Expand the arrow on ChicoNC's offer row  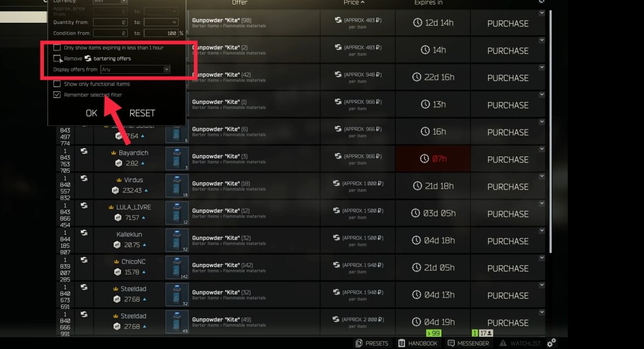(x=542, y=258)
